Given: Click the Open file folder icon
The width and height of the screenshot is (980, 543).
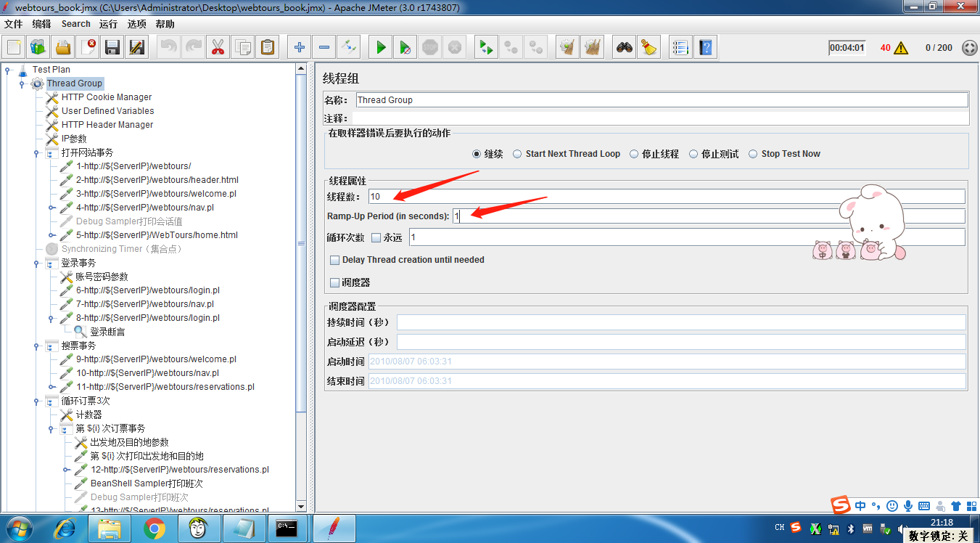Looking at the screenshot, I should (63, 48).
